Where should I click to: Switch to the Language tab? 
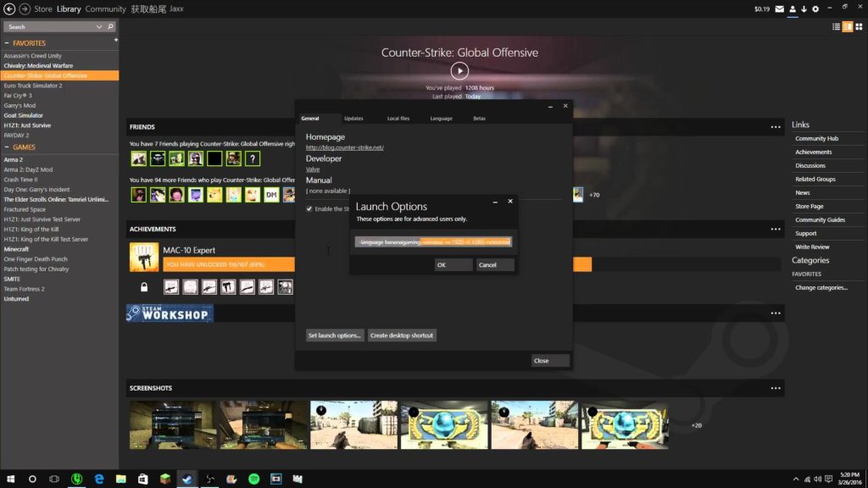(x=441, y=119)
